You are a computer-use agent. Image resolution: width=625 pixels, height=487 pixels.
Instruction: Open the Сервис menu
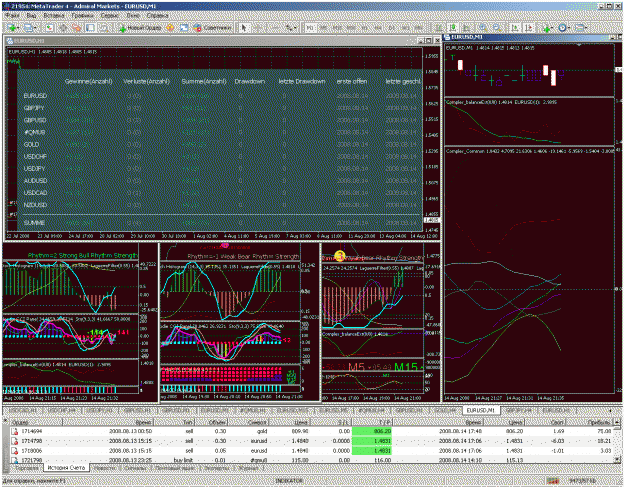click(x=109, y=16)
